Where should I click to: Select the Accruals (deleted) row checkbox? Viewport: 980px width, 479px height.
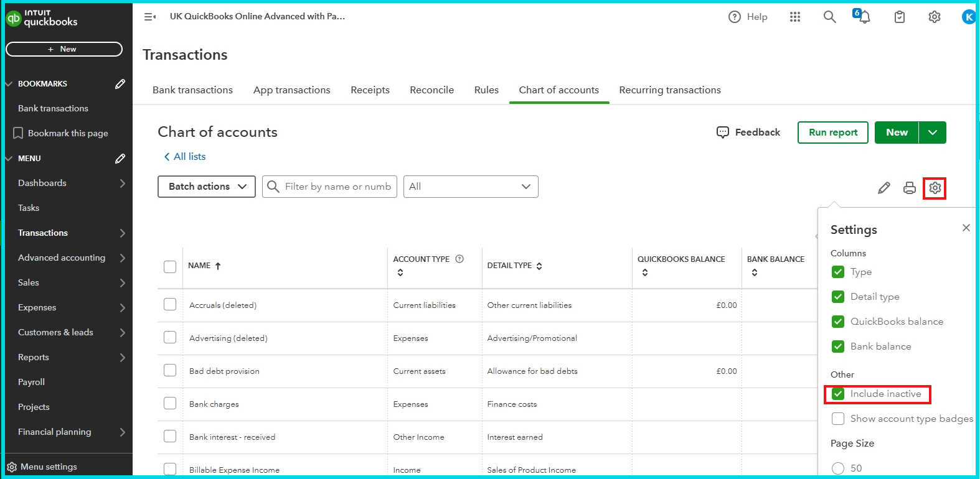170,304
